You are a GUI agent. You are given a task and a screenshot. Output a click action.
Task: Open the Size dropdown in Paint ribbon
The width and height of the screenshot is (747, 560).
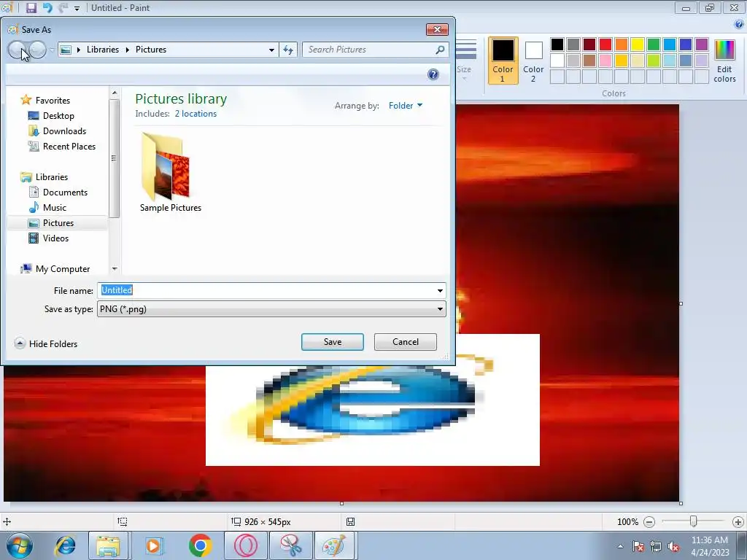(465, 61)
